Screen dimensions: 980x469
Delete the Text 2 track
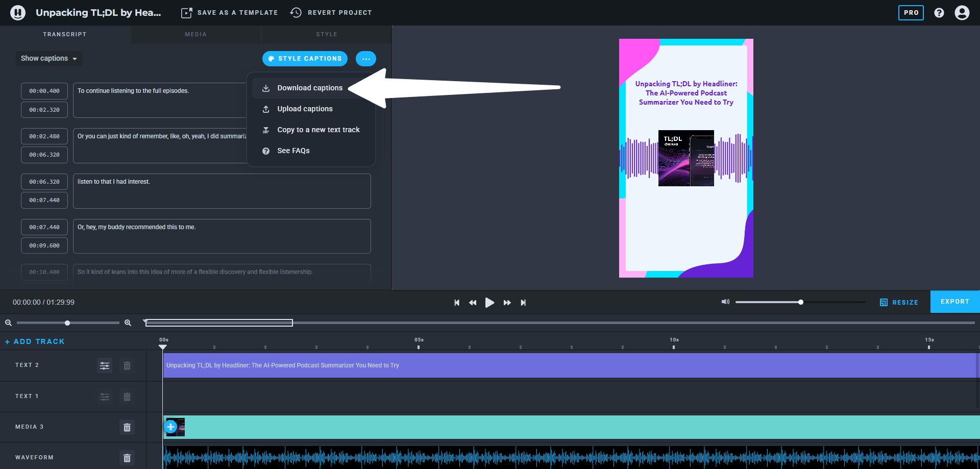(127, 365)
